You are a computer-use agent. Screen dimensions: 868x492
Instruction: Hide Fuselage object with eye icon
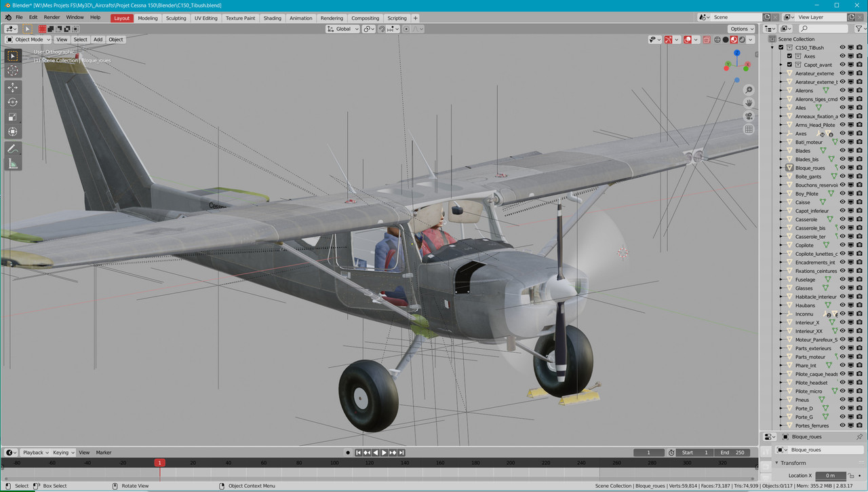(x=843, y=279)
